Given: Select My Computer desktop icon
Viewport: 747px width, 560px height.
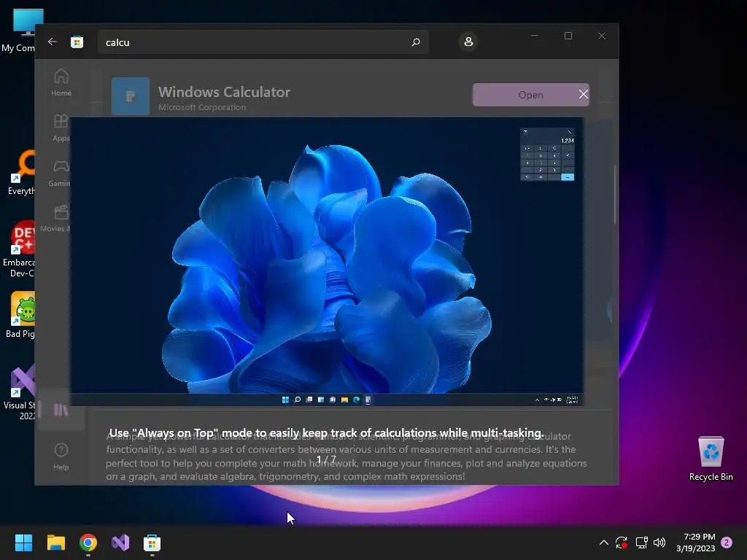Looking at the screenshot, I should pyautogui.click(x=19, y=31).
